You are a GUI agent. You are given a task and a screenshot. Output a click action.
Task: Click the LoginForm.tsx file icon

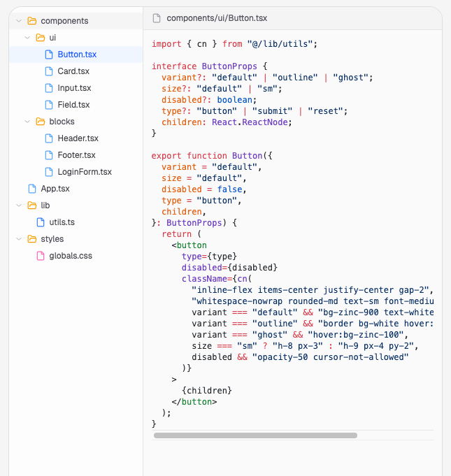click(49, 172)
